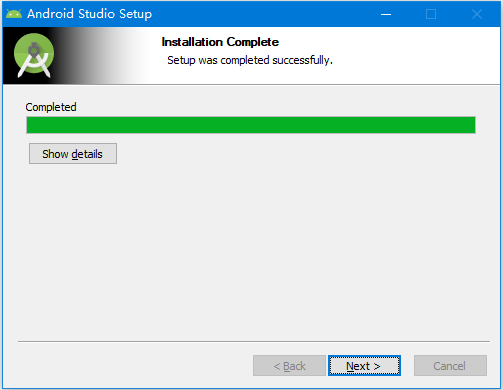Click the empty gray dialog body area
Viewport: 503px width, 390px height.
253,247
